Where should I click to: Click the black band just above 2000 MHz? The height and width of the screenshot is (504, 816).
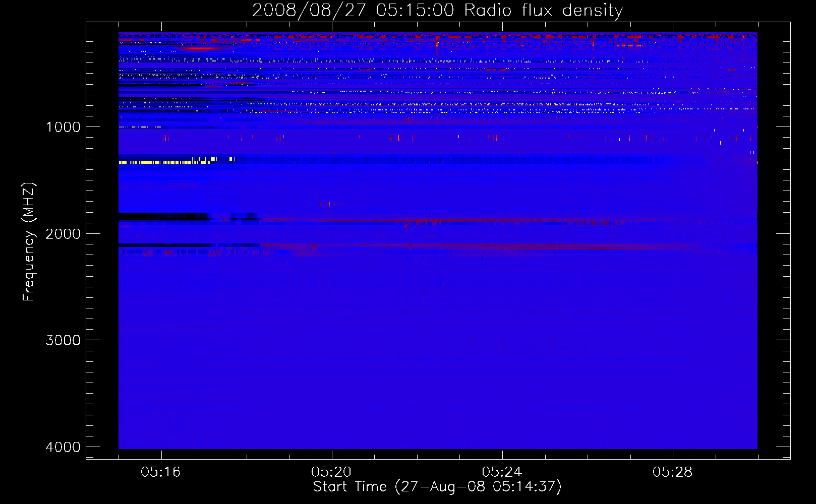point(165,217)
